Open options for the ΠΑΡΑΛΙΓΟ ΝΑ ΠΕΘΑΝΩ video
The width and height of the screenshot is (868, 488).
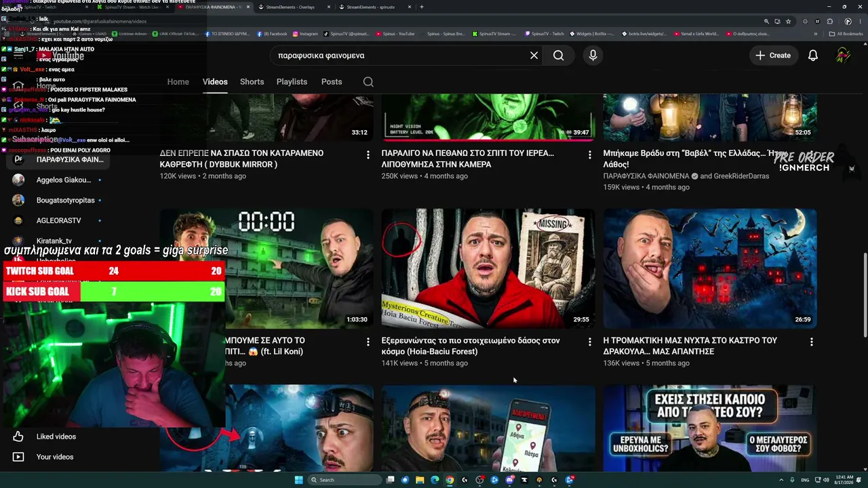point(590,155)
